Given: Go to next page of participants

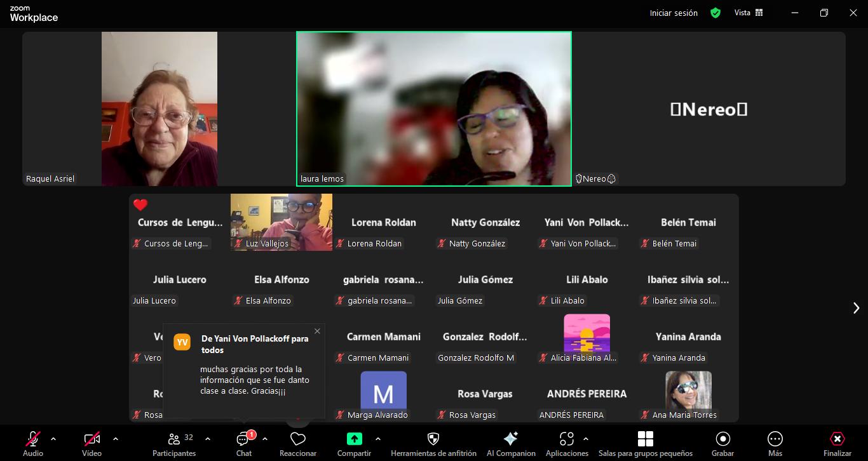Looking at the screenshot, I should [x=856, y=308].
